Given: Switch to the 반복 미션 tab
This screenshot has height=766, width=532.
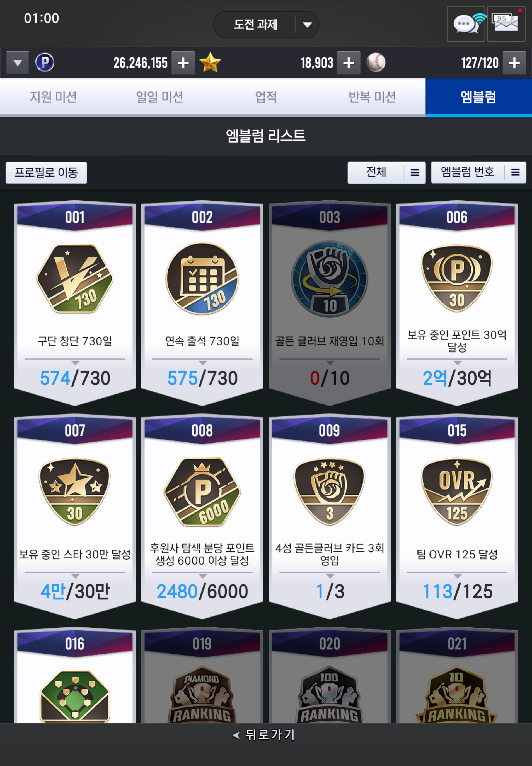Looking at the screenshot, I should [372, 97].
